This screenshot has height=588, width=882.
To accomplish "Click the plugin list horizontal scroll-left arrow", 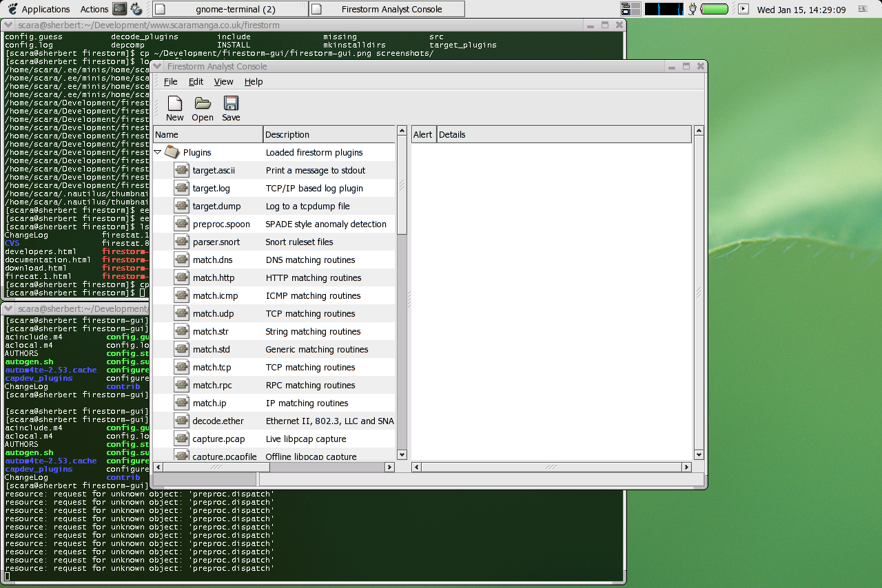I will tap(158, 467).
